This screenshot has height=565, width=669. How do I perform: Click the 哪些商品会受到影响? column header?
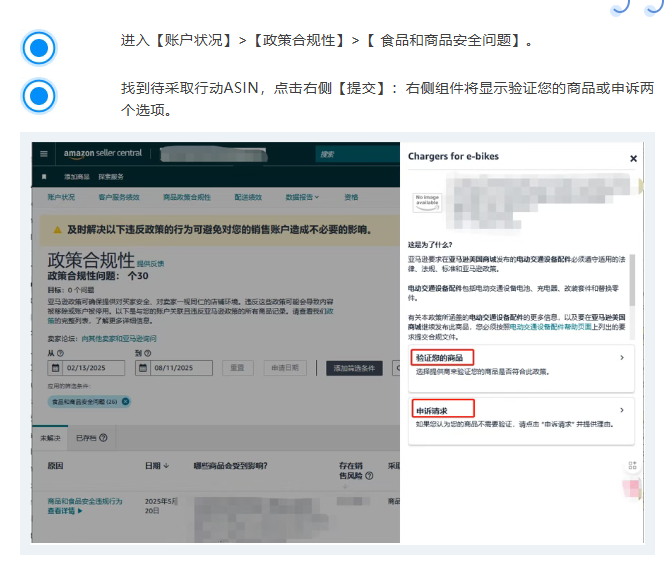coord(230,466)
